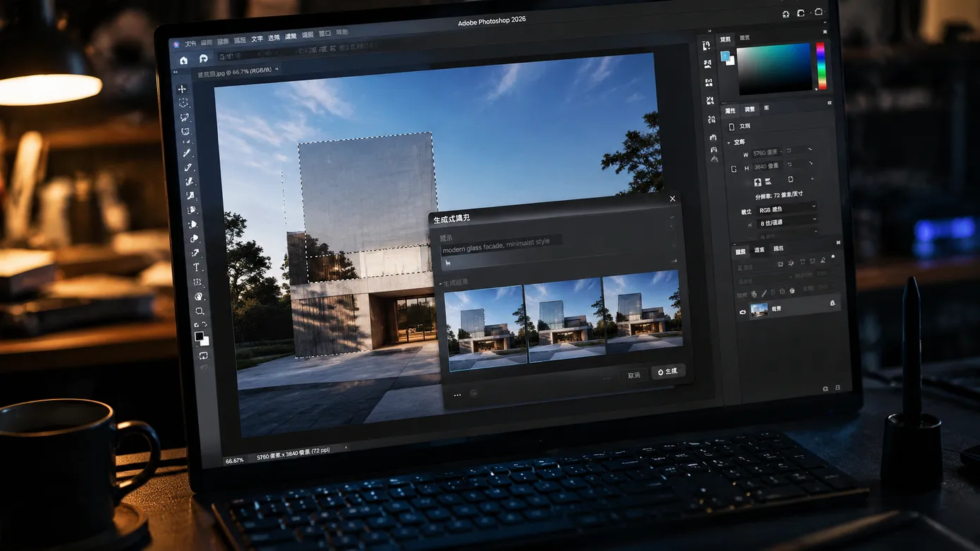The height and width of the screenshot is (551, 980).
Task: Switch to the Swatches tab beside Color
Action: (x=745, y=37)
